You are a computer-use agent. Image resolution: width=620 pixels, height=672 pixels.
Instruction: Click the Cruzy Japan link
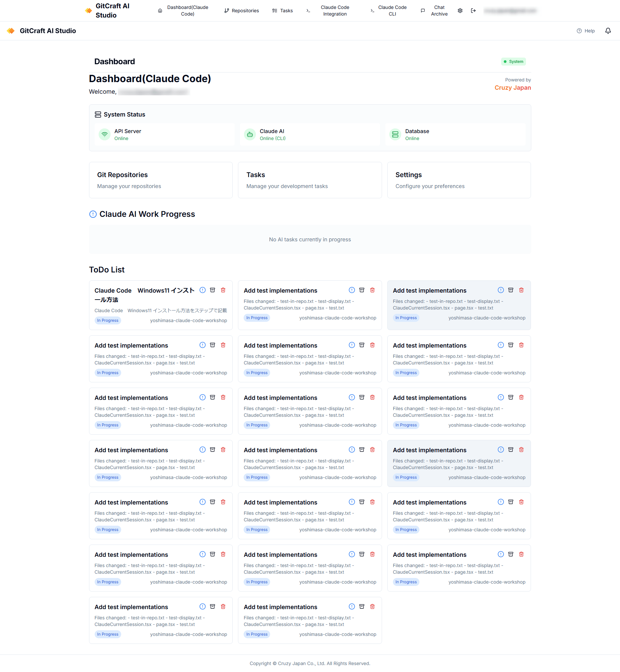[x=512, y=88]
